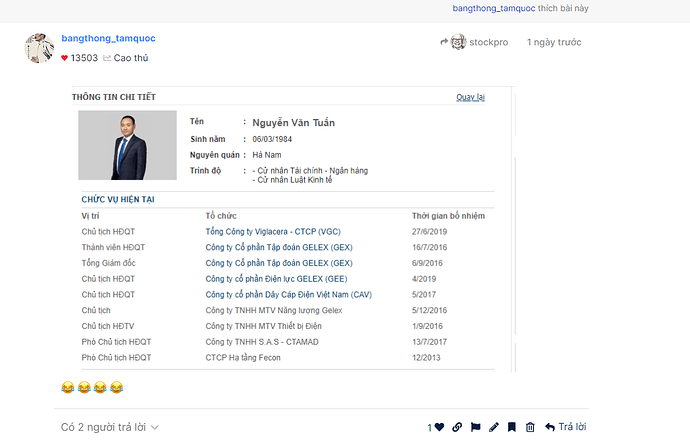The image size is (690, 440).
Task: Open the '1 ngày trước' post timestamp
Action: pos(554,42)
